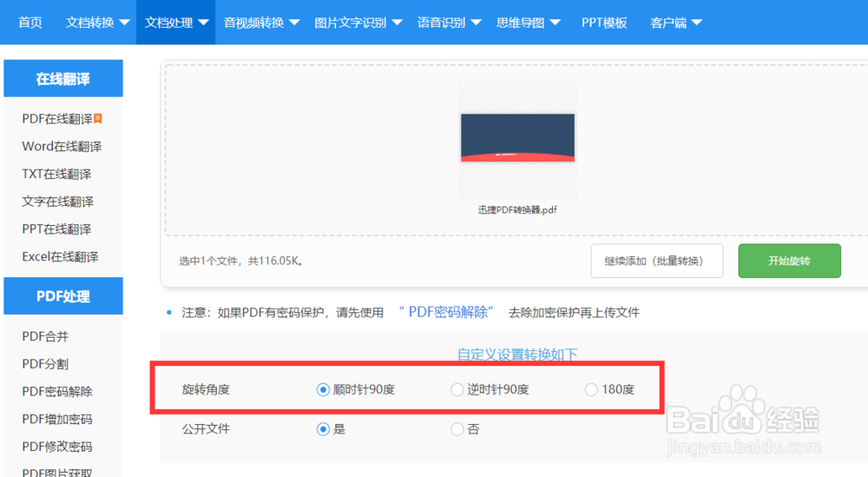868x477 pixels.
Task: Open Word在线翻译 in sidebar
Action: 62,146
